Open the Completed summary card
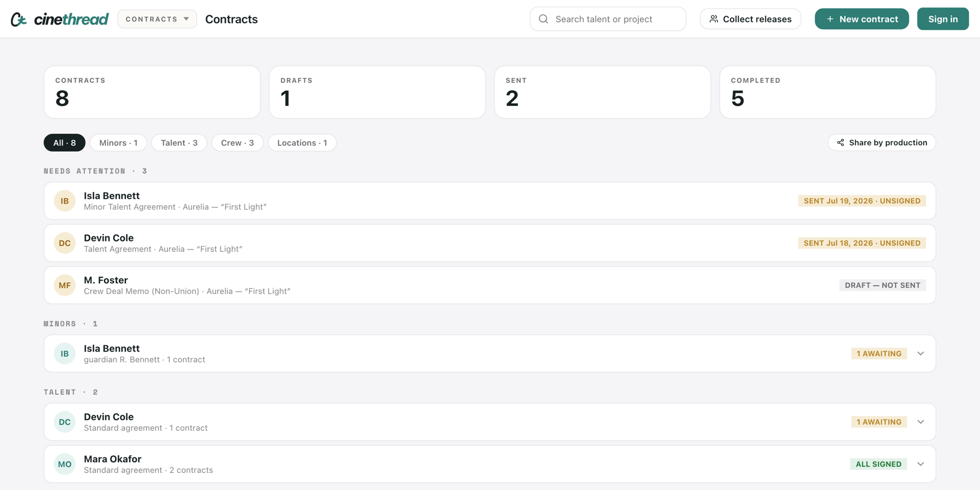The height and width of the screenshot is (490, 980). [827, 92]
